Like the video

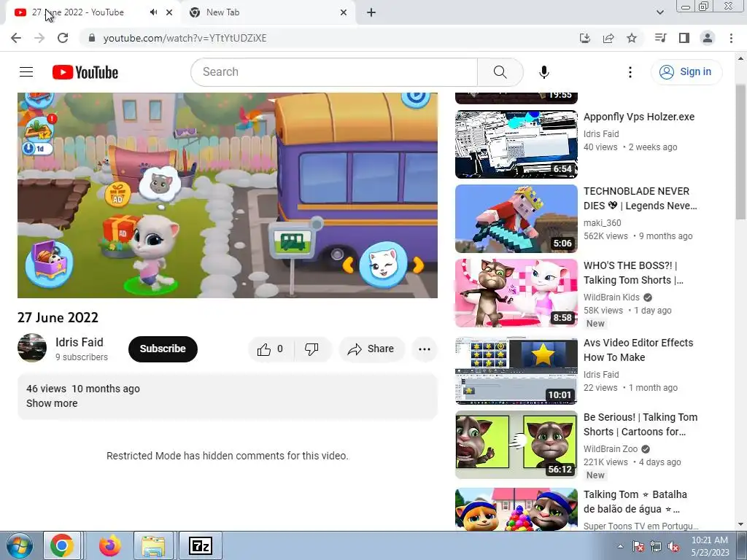pos(271,349)
